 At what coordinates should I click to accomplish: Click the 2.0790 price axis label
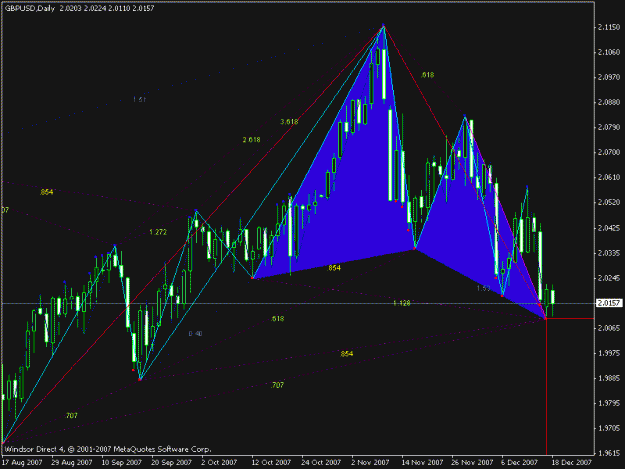click(609, 127)
